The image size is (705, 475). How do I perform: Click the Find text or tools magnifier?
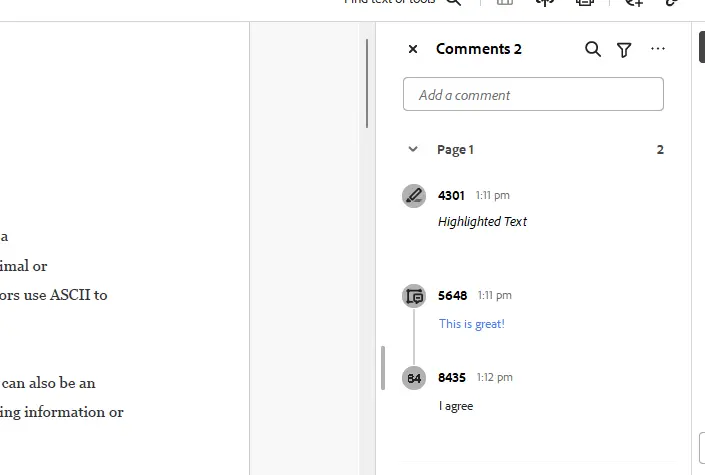pyautogui.click(x=454, y=2)
